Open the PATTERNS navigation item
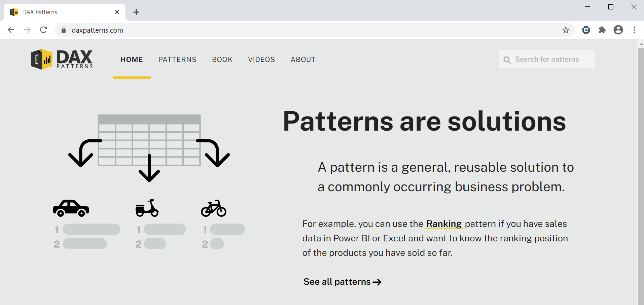644x305 pixels. pyautogui.click(x=177, y=60)
